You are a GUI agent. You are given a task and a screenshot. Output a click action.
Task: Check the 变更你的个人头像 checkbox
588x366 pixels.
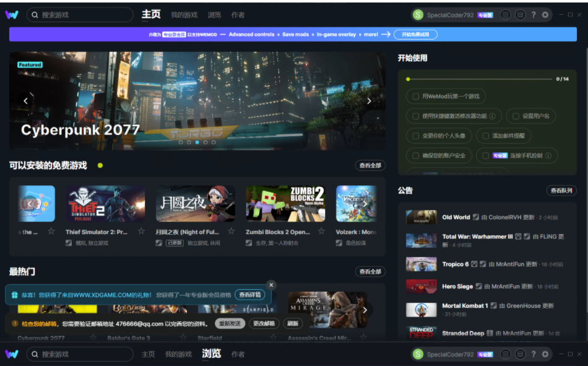point(415,136)
